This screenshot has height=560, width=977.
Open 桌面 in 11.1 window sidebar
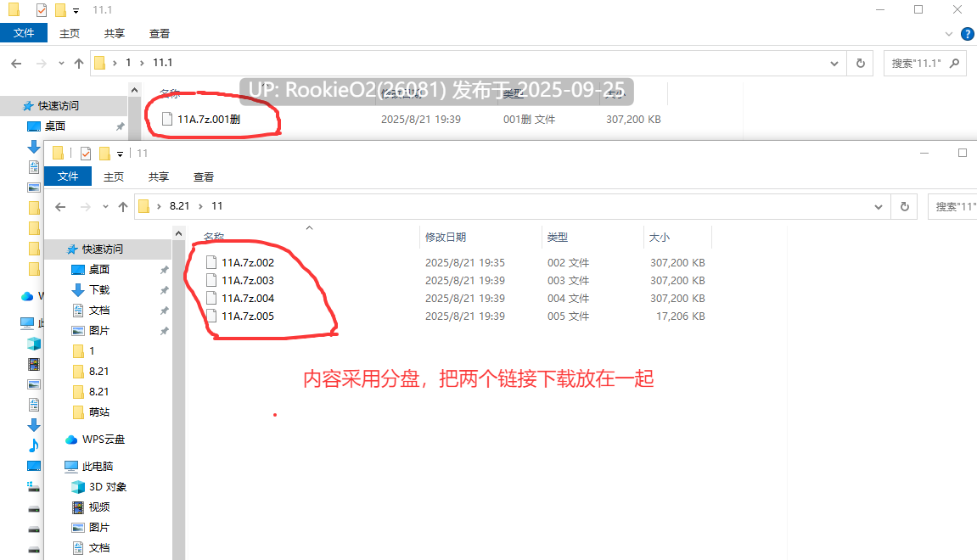(x=55, y=126)
